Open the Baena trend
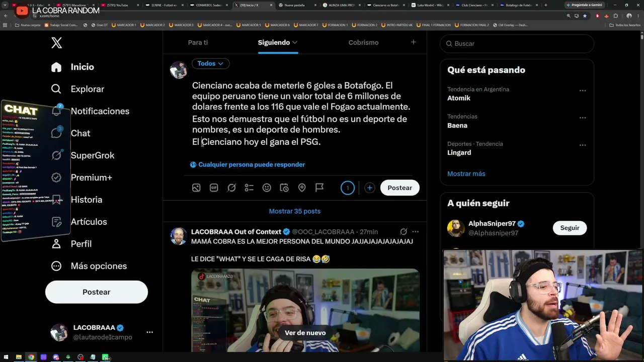The width and height of the screenshot is (644, 362). 457,125
